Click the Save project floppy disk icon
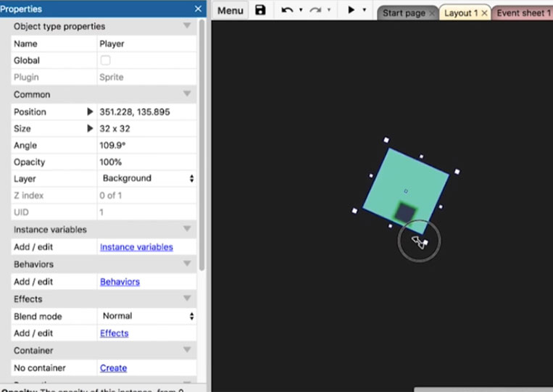 [260, 10]
